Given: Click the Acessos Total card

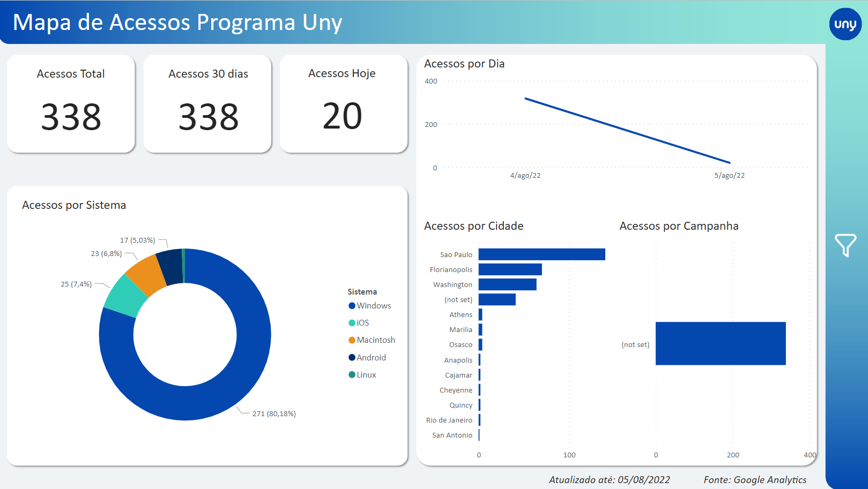Looking at the screenshot, I should pyautogui.click(x=71, y=104).
